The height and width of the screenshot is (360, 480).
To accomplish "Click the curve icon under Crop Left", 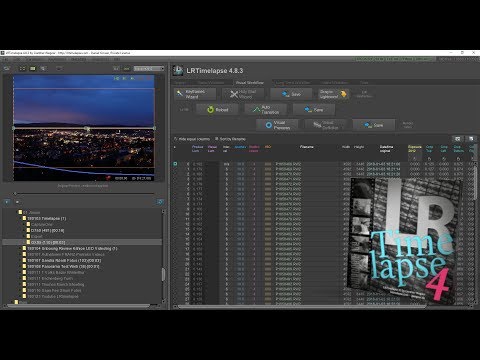I will [x=444, y=159].
